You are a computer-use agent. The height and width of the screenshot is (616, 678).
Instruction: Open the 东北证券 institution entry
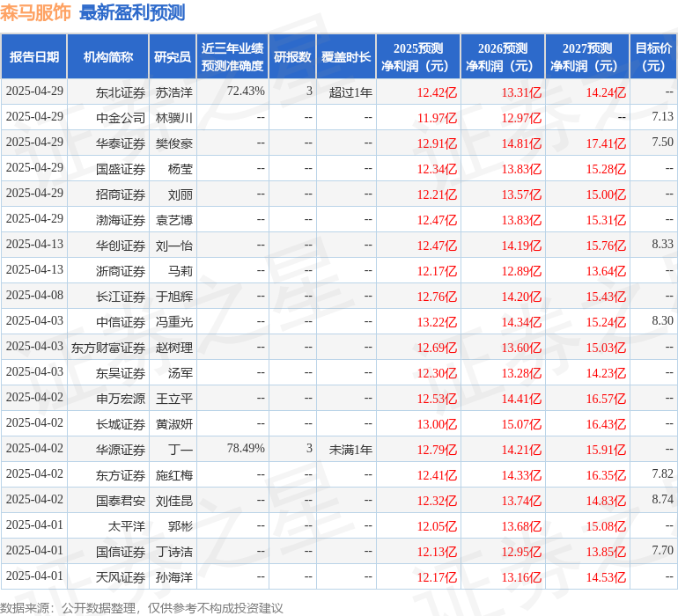pos(121,92)
